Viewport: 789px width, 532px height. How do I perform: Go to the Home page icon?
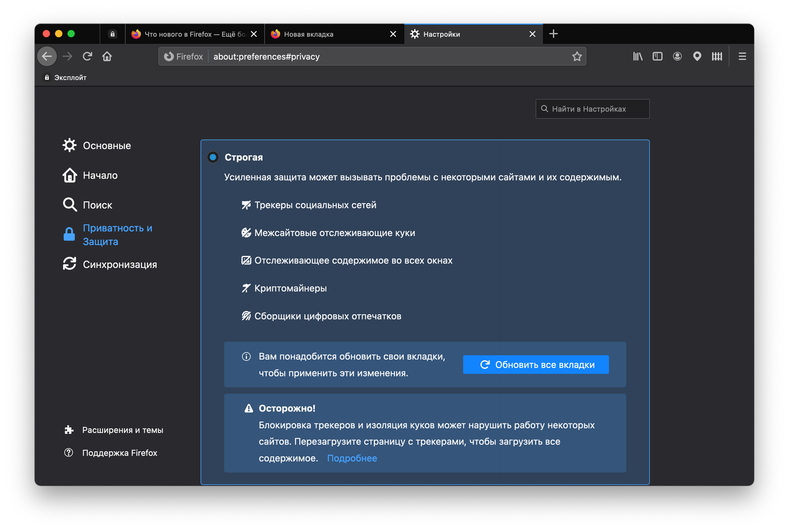pyautogui.click(x=107, y=56)
